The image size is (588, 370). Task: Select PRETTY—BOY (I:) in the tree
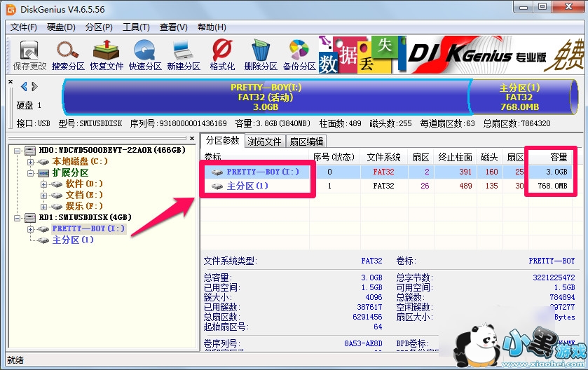88,228
